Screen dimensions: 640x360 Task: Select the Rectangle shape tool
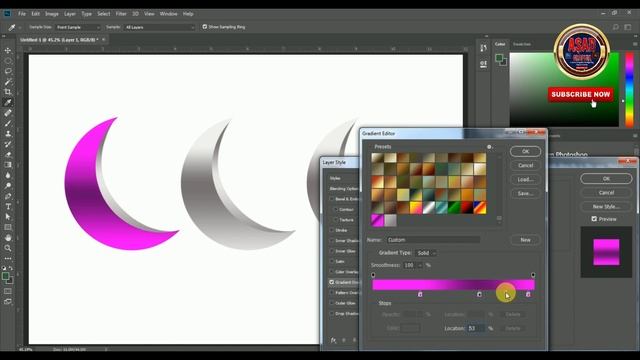(8, 227)
